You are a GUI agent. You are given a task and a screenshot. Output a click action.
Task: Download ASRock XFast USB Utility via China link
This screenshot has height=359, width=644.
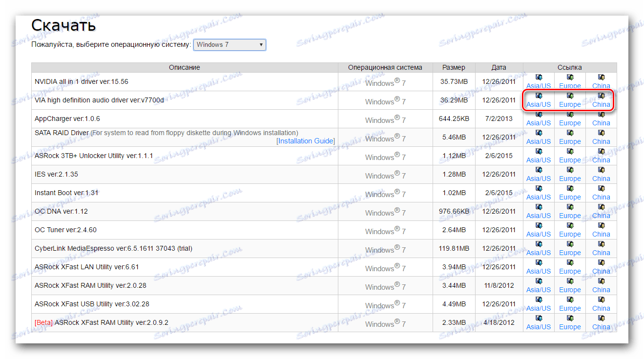pos(601,308)
